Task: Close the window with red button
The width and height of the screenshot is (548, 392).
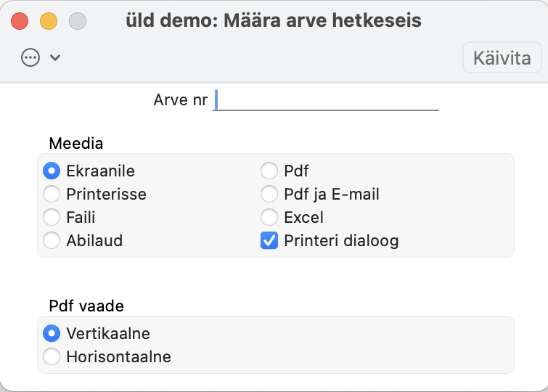Action: (20, 21)
